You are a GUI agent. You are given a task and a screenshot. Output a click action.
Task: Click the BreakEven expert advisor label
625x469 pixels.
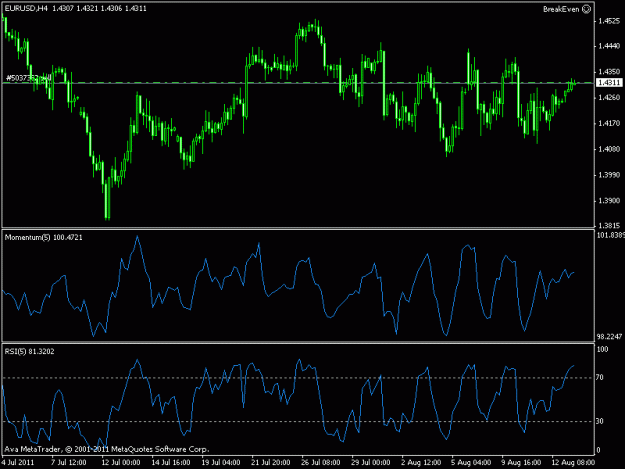pos(561,9)
